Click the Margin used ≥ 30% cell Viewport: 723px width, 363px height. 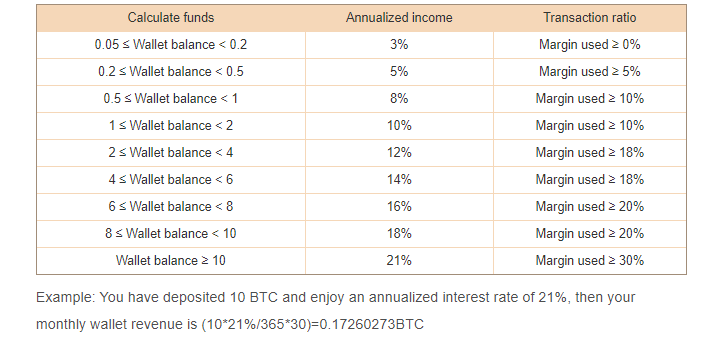pyautogui.click(x=590, y=261)
